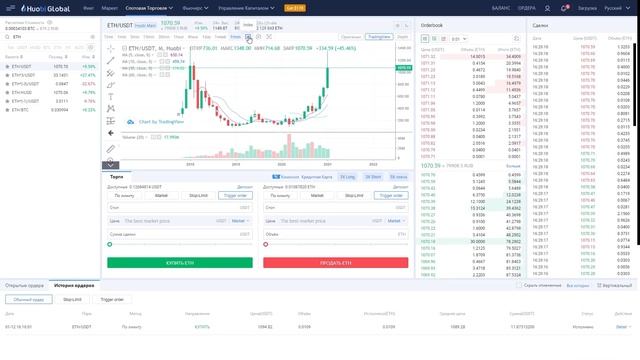Click buy-side Deposit link
Viewport: 640px width, 360px height.
click(245, 187)
